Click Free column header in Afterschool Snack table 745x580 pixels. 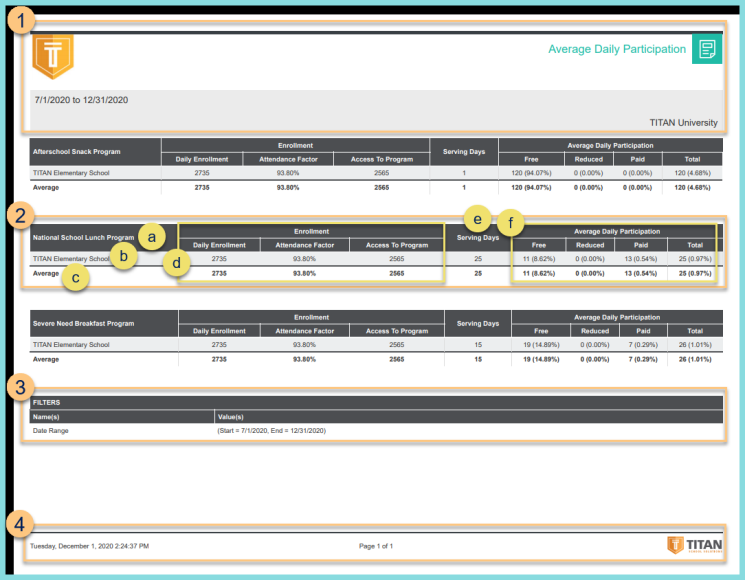pyautogui.click(x=531, y=159)
